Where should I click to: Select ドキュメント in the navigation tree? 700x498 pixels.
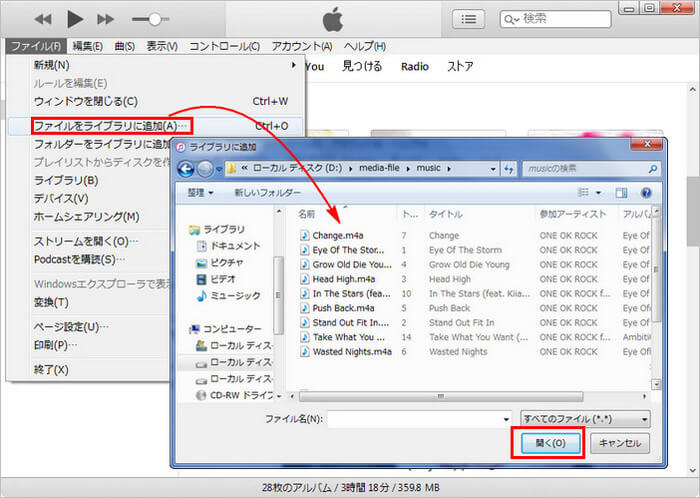click(229, 246)
